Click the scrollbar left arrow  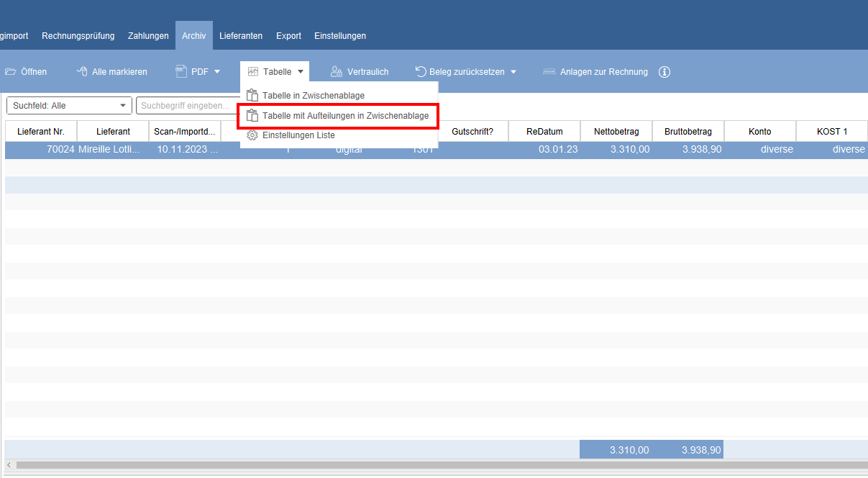[8, 464]
